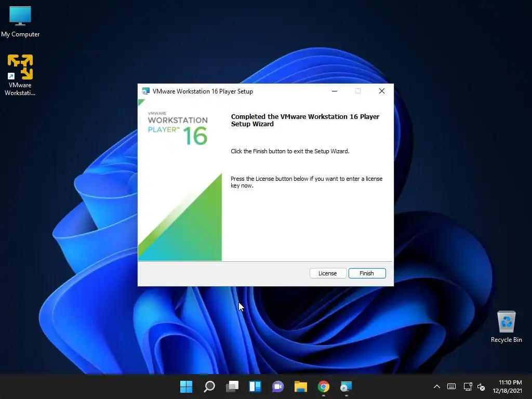The width and height of the screenshot is (532, 399).
Task: Open the clock showing 11:10 PM
Action: 507,387
